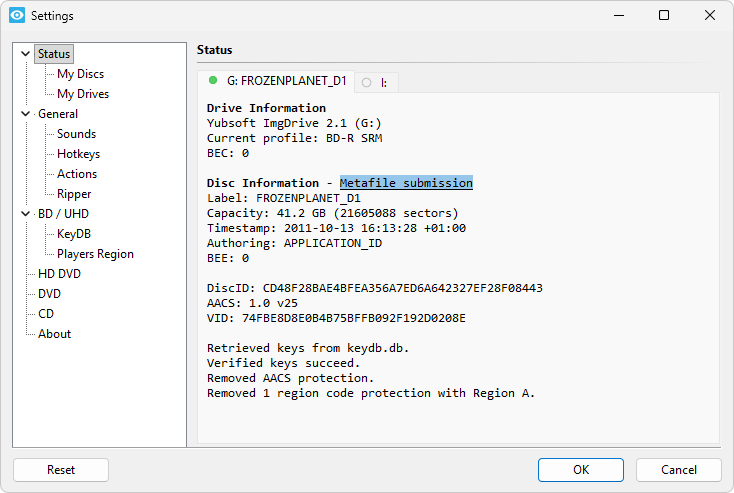This screenshot has height=493, width=734.
Task: Select Players Region in tree
Action: coord(95,254)
